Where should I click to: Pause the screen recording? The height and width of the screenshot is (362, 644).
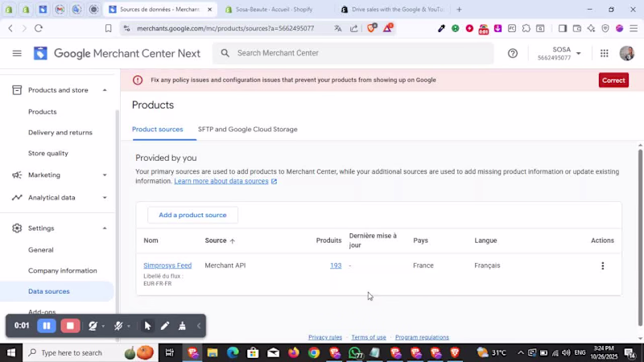point(47,326)
